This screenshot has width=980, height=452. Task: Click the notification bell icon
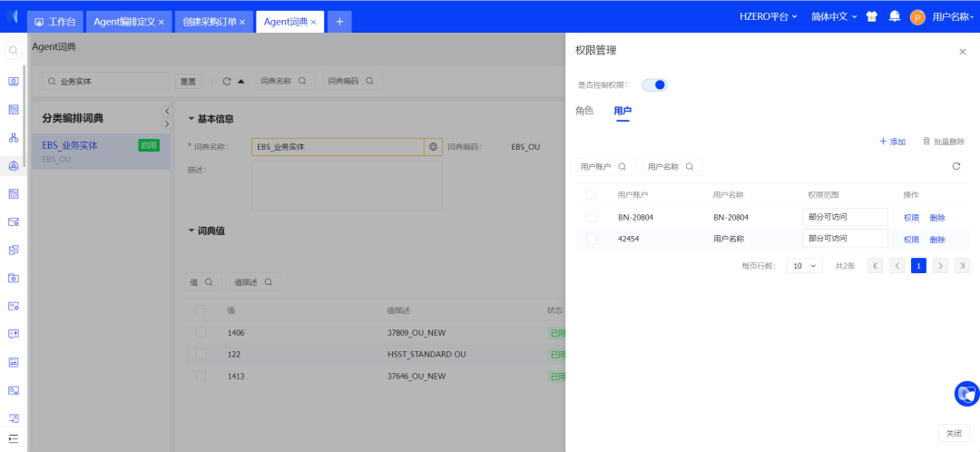pos(895,16)
